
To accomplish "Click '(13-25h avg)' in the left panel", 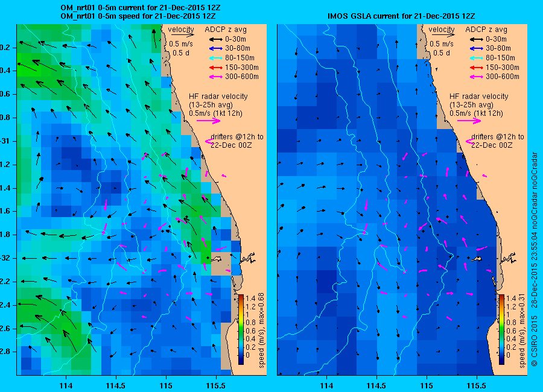I will [x=211, y=105].
